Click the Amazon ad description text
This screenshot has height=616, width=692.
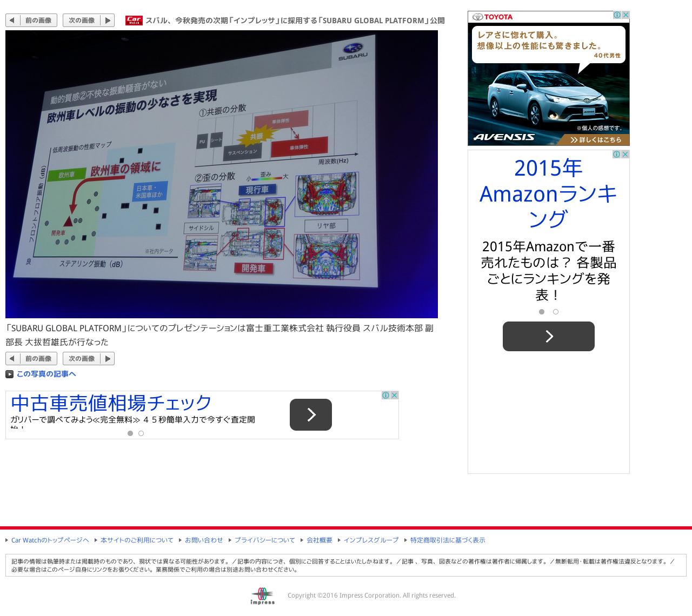click(549, 271)
